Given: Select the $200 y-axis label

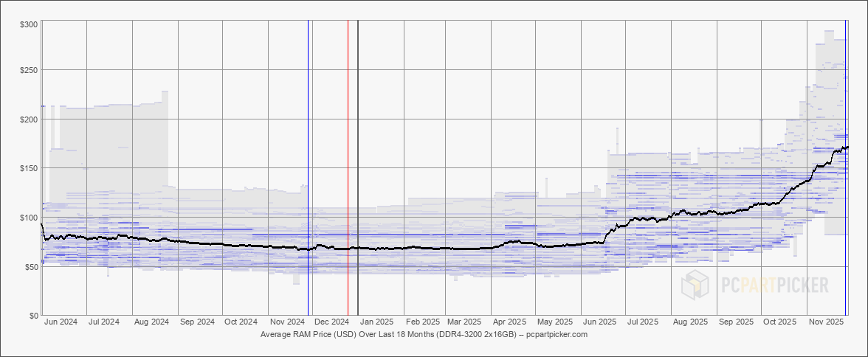Looking at the screenshot, I should click(x=29, y=119).
